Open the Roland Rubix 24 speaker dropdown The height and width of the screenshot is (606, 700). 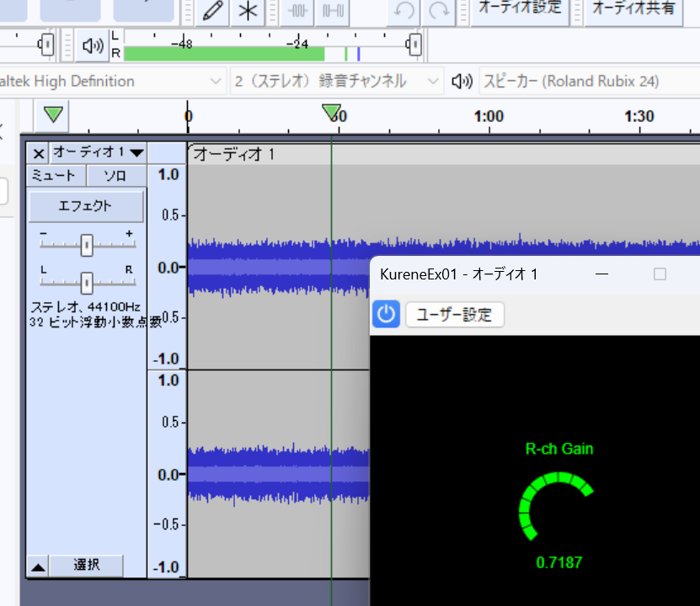click(590, 81)
